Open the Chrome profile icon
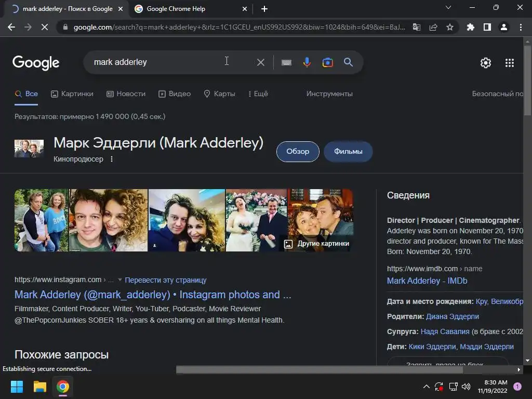This screenshot has height=399, width=532. (504, 27)
